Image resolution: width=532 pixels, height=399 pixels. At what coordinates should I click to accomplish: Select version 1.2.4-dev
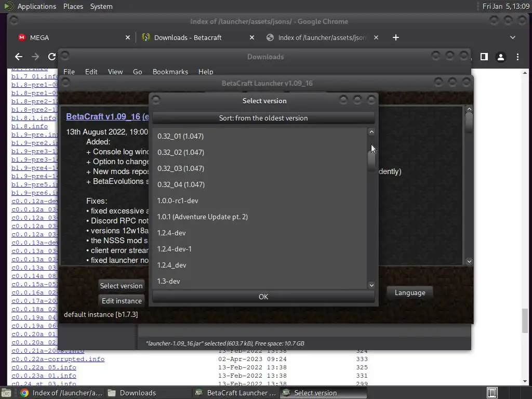pos(260,233)
